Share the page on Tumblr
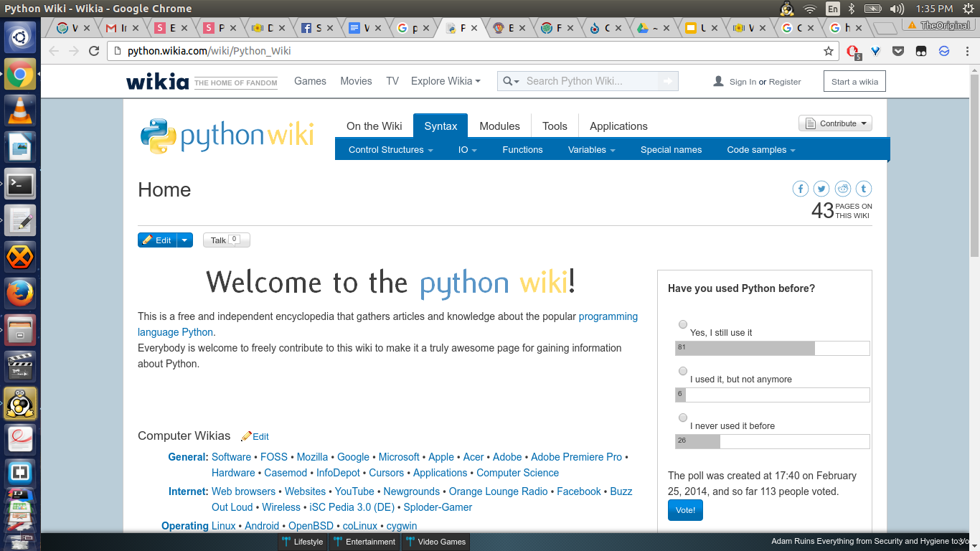980x551 pixels. point(864,189)
